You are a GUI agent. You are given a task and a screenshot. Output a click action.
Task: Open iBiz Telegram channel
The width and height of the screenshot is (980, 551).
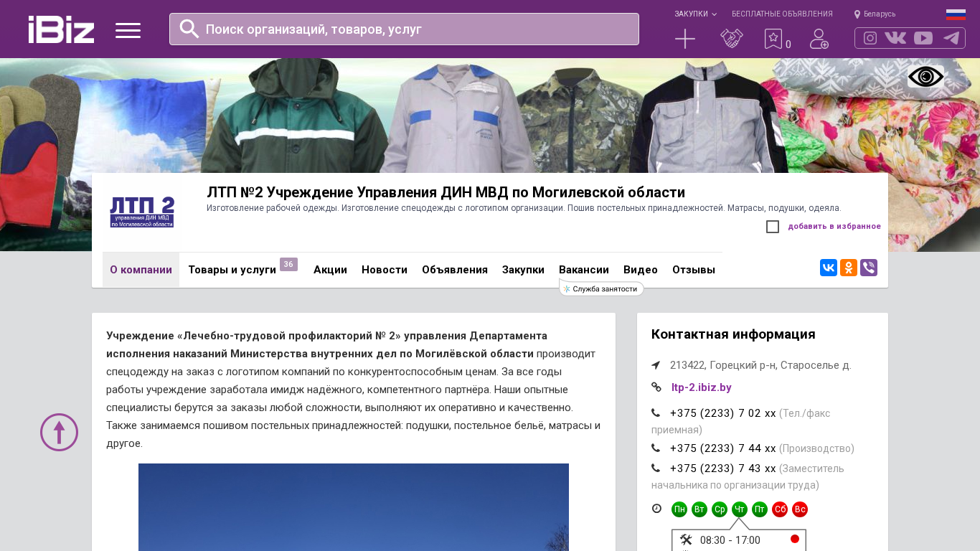951,38
